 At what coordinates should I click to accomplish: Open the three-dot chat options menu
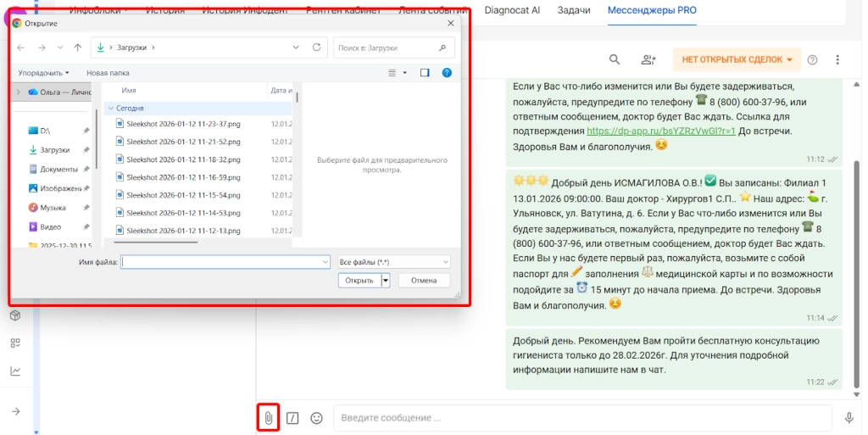(837, 59)
